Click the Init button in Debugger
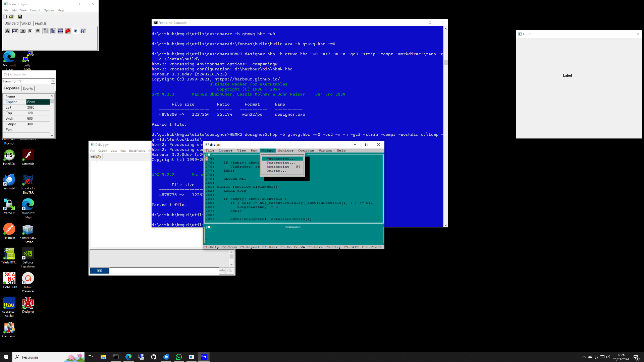 tap(99, 270)
